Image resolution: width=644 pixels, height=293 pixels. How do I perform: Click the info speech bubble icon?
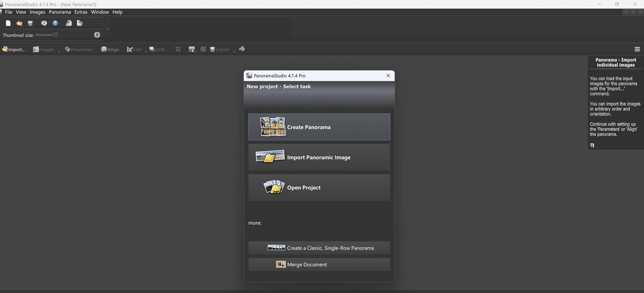[44, 23]
